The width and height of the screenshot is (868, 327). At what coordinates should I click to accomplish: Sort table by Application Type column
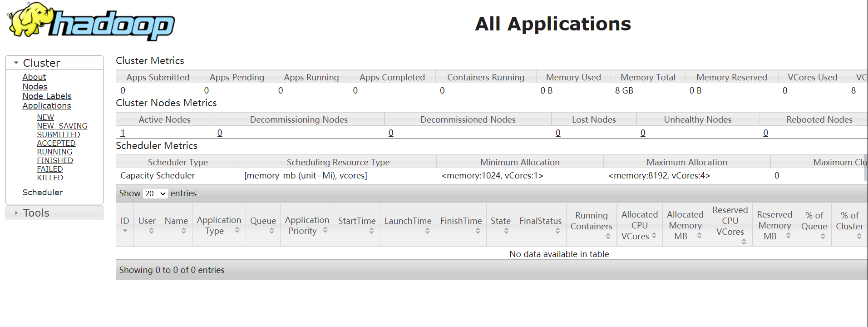[219, 225]
